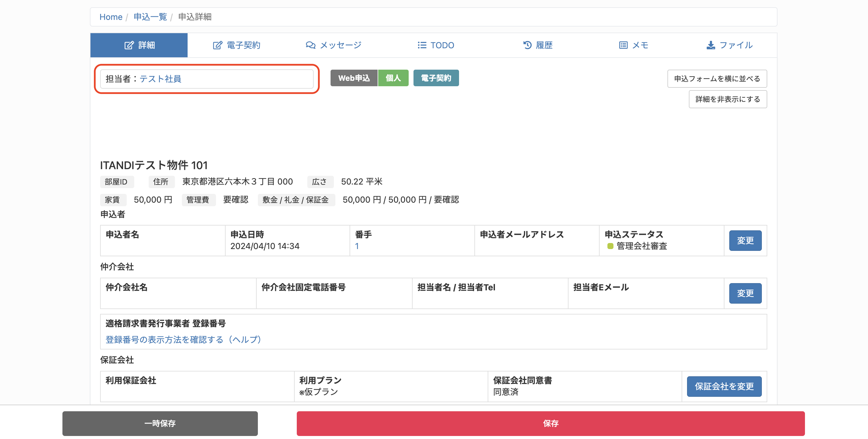Click the 申込者メールアドレス cell
Image resolution: width=868 pixels, height=439 pixels.
point(537,241)
